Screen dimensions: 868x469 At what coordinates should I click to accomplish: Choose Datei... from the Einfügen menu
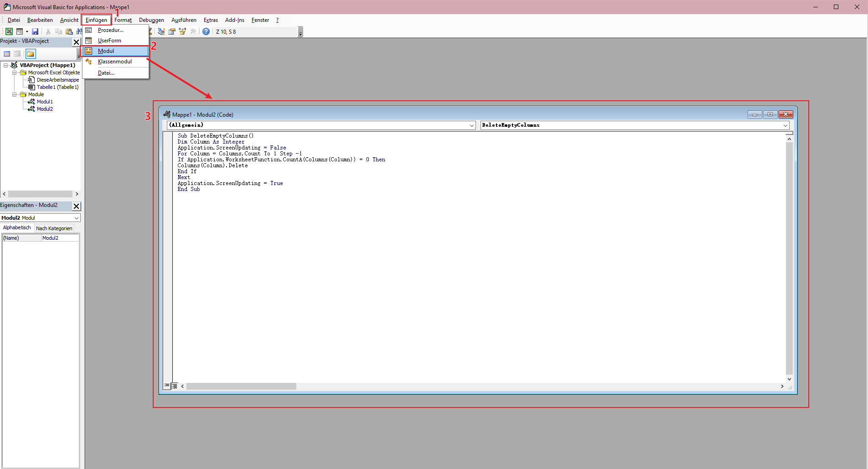(116, 73)
